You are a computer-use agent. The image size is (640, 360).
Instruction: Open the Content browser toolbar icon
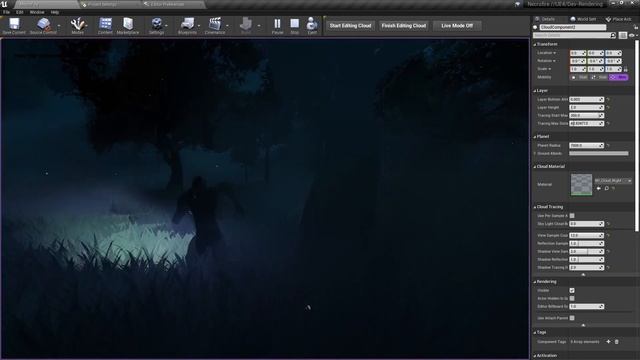[105, 25]
